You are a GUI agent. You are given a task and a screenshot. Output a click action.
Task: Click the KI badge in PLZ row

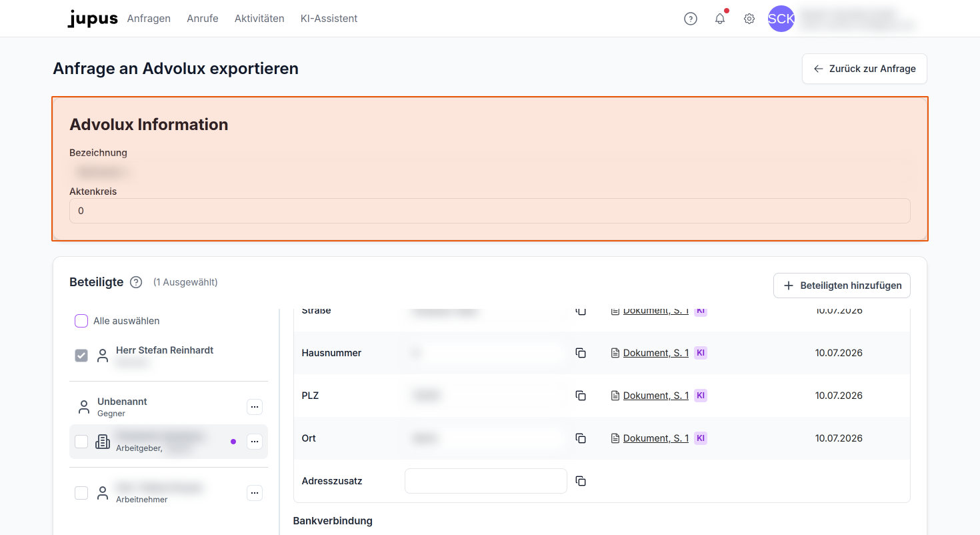pyautogui.click(x=701, y=396)
